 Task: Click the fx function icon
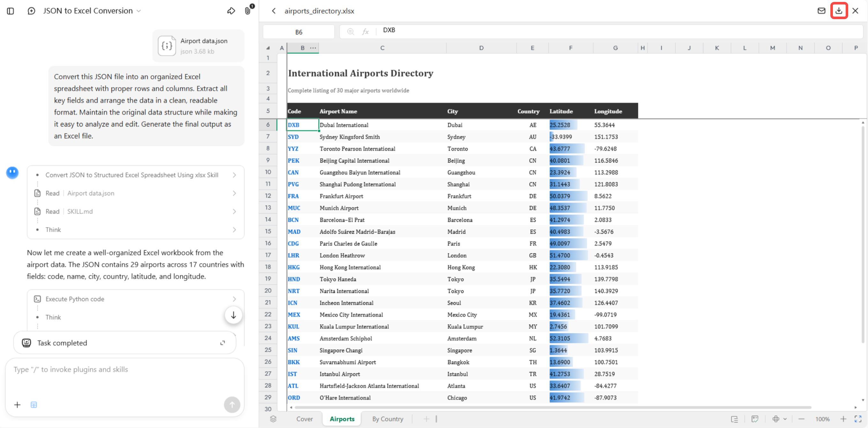click(365, 32)
